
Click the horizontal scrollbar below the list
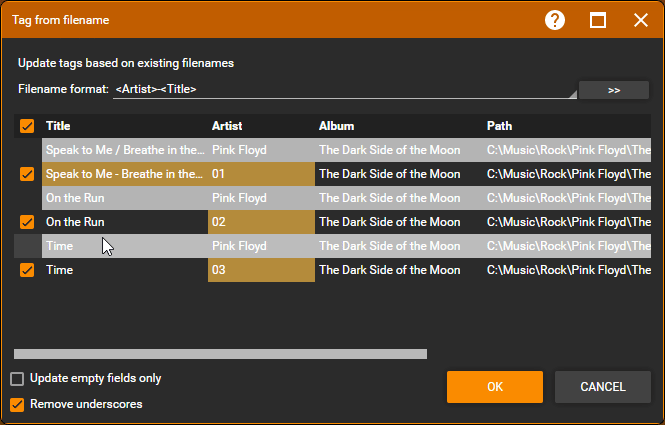(x=220, y=353)
